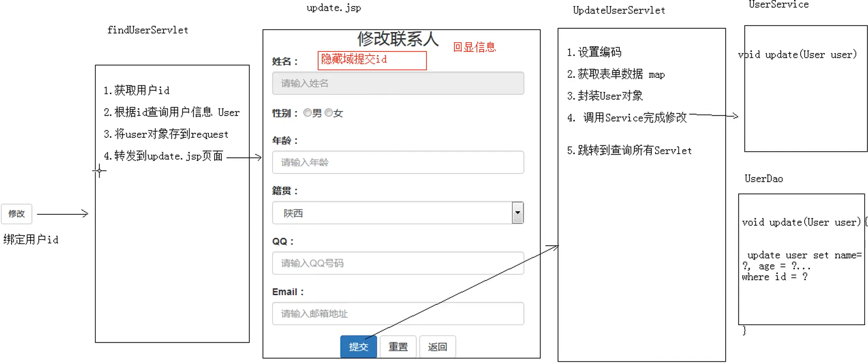The width and height of the screenshot is (868, 363).
Task: Click the 返回 back button
Action: pos(437,347)
